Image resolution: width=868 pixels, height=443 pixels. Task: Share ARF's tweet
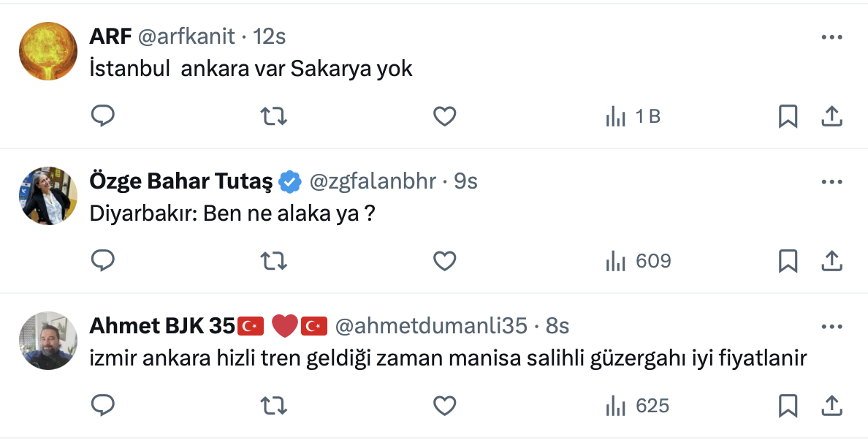pos(832,116)
